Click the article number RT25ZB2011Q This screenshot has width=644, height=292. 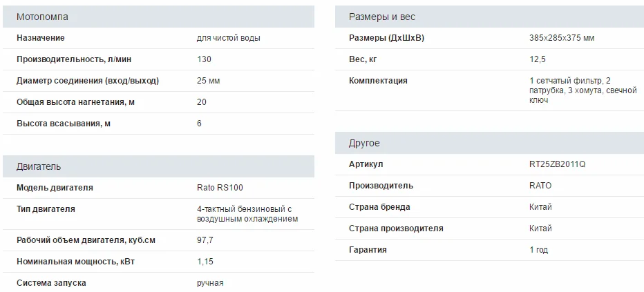tap(557, 164)
